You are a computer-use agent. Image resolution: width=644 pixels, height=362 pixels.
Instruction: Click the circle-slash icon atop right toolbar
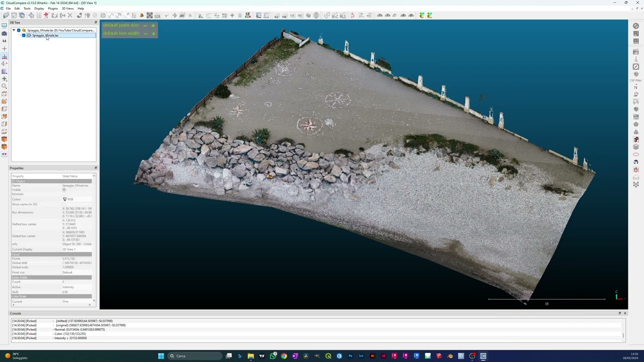[636, 26]
